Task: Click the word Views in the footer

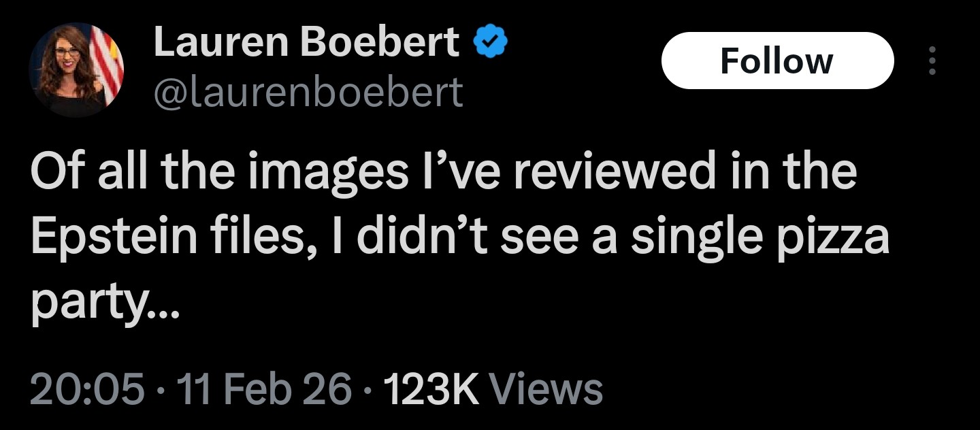Action: pyautogui.click(x=546, y=389)
